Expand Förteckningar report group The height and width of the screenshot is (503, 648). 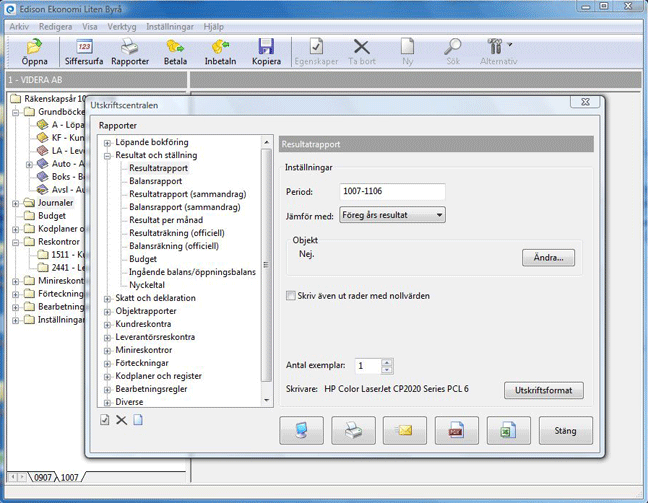point(107,364)
